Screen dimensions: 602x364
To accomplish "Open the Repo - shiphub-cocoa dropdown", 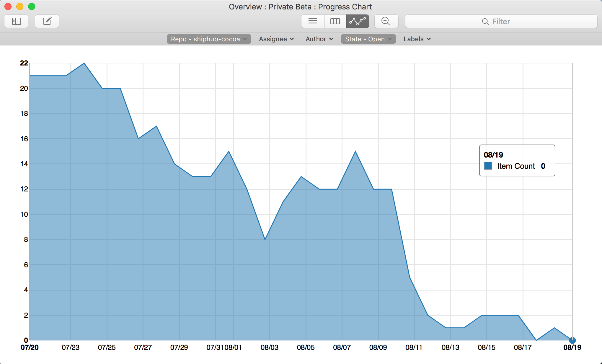I will pos(209,39).
